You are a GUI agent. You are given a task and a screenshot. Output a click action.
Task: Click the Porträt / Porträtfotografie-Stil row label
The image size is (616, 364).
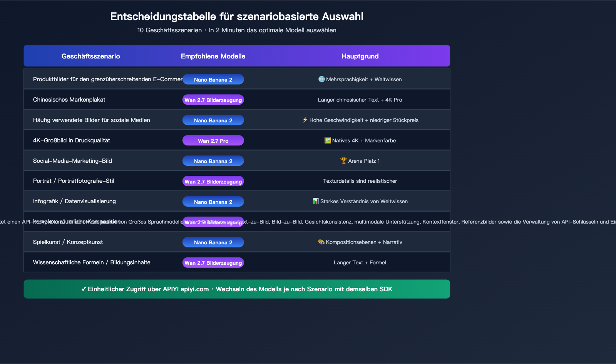click(x=74, y=181)
